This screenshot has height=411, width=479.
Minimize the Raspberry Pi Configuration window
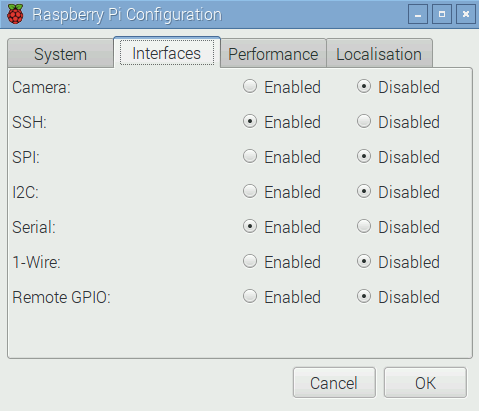418,14
